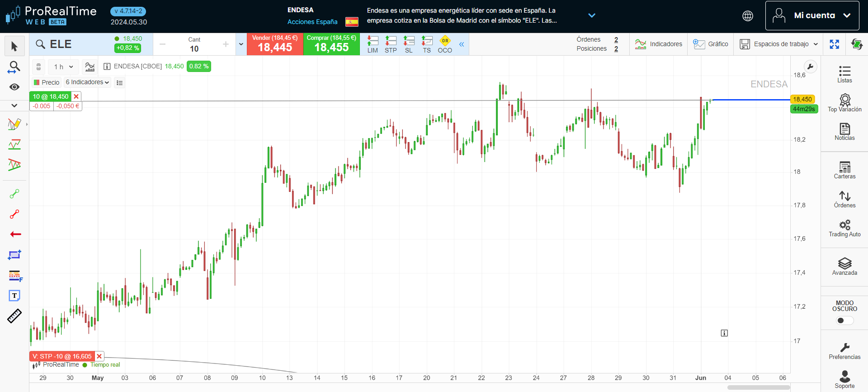
Task: Select the text annotation tool
Action: tap(14, 296)
